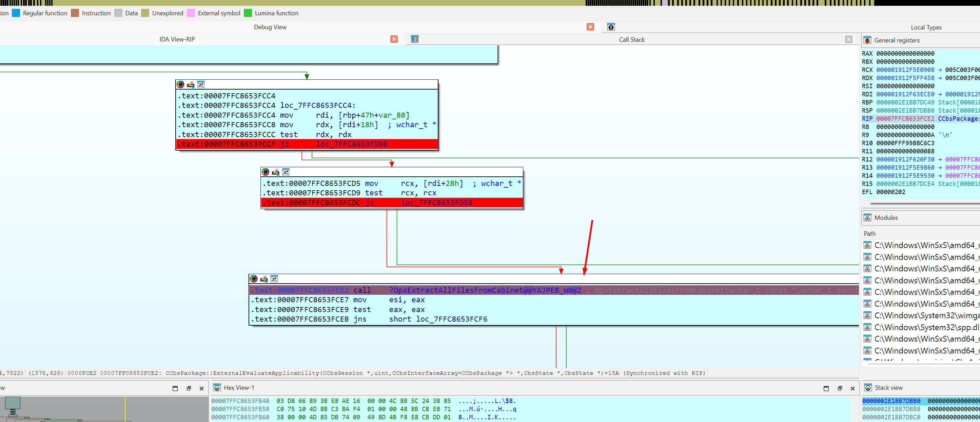Screen dimensions: 980x422
Task: Click the Data legend color swatch
Action: tap(118, 13)
